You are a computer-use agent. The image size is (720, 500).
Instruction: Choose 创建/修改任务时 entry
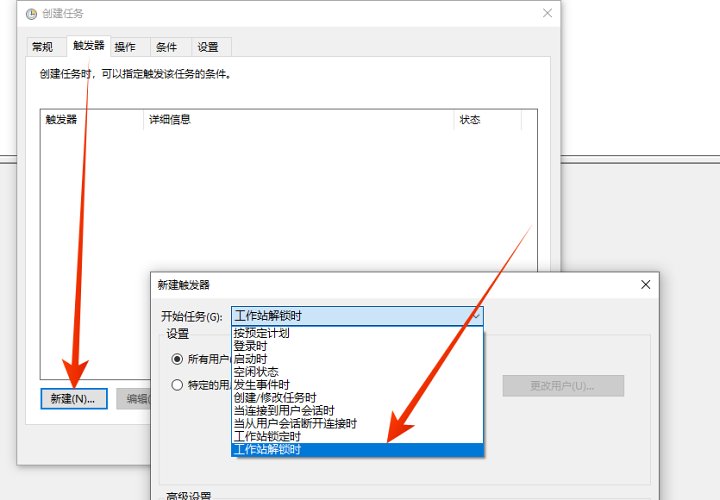pos(357,397)
